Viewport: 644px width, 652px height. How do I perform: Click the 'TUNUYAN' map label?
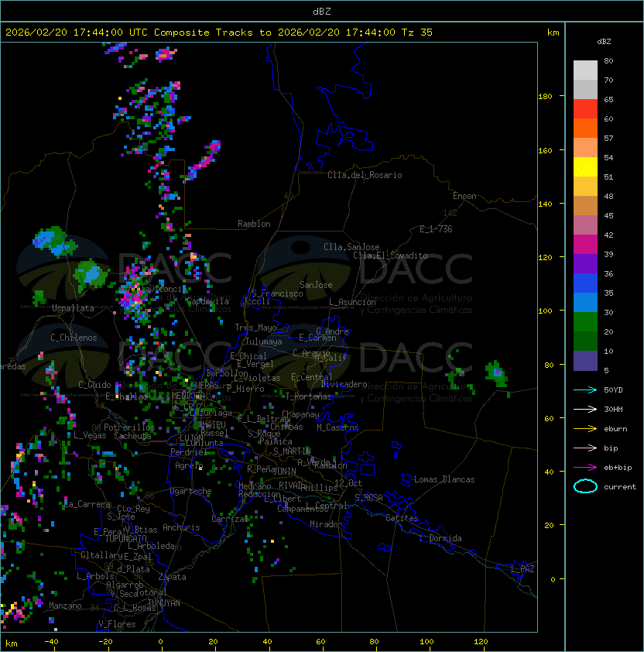pyautogui.click(x=164, y=603)
